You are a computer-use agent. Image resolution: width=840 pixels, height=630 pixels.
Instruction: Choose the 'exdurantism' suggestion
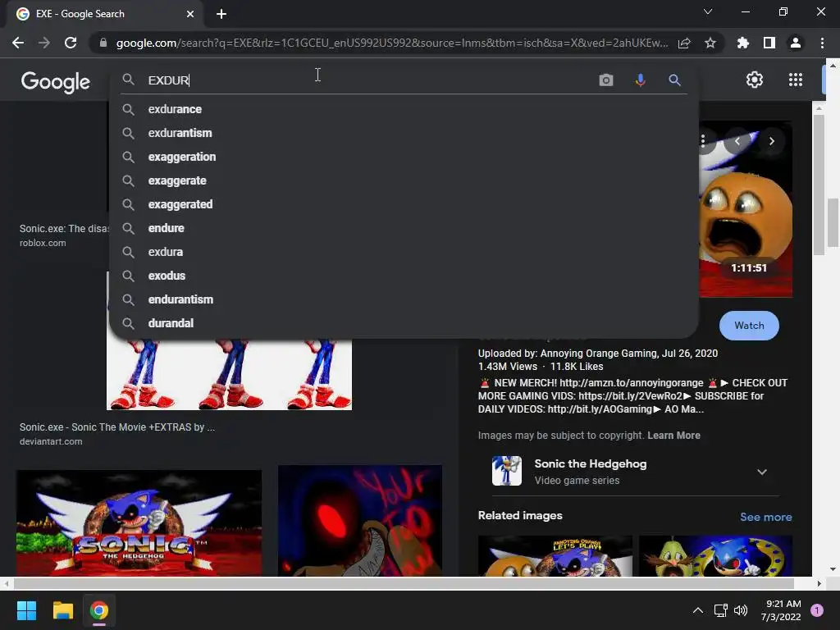point(404,133)
